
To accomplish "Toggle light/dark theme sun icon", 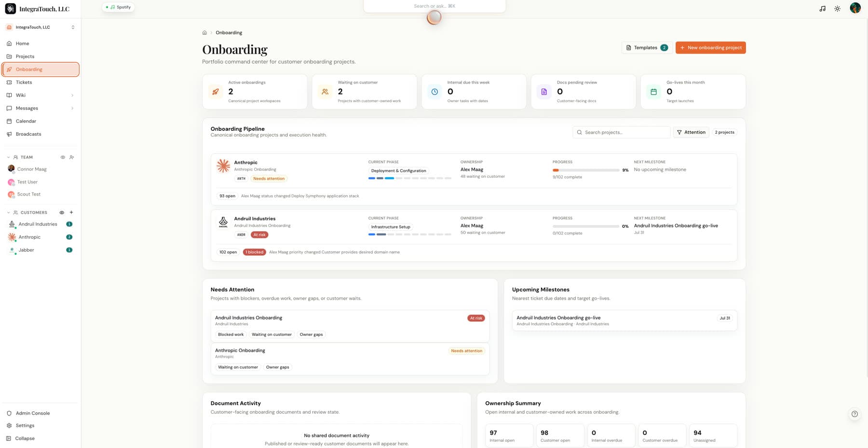I will pyautogui.click(x=838, y=9).
